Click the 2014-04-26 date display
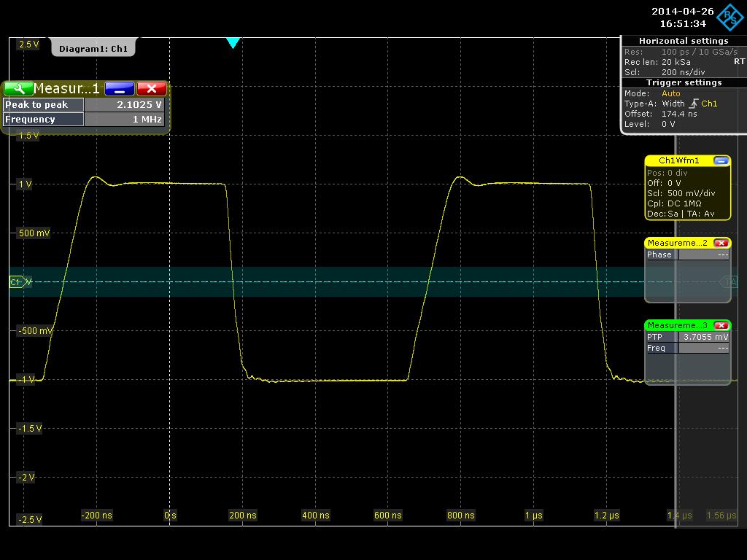Viewport: 747px width, 560px height. 682,11
